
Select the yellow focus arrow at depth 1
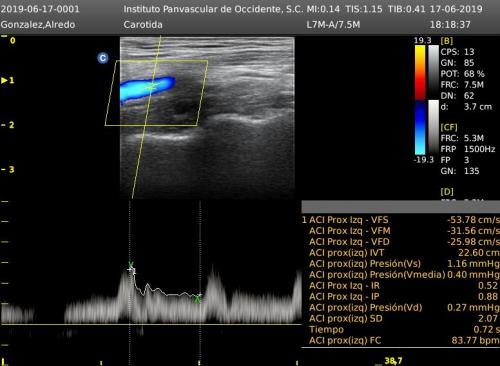click(4, 80)
